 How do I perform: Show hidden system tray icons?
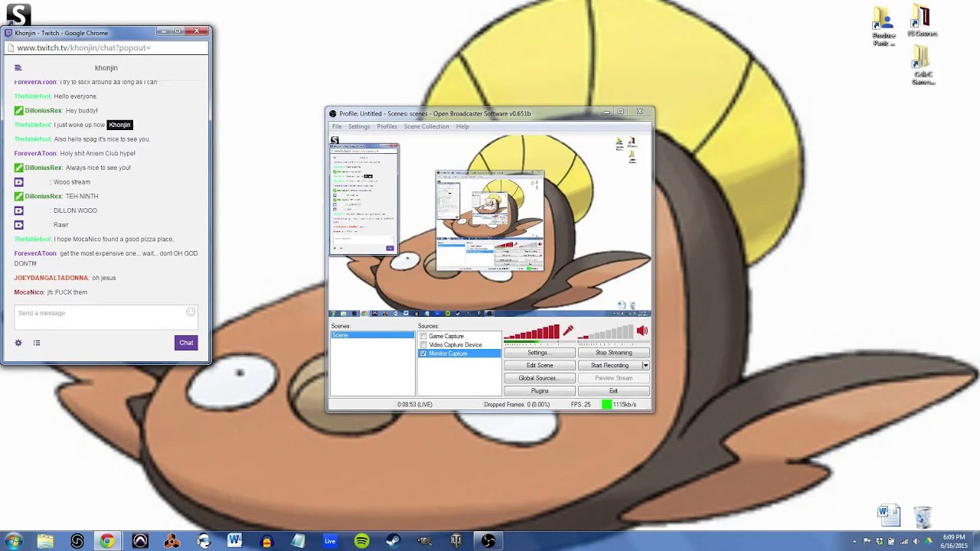coord(856,541)
